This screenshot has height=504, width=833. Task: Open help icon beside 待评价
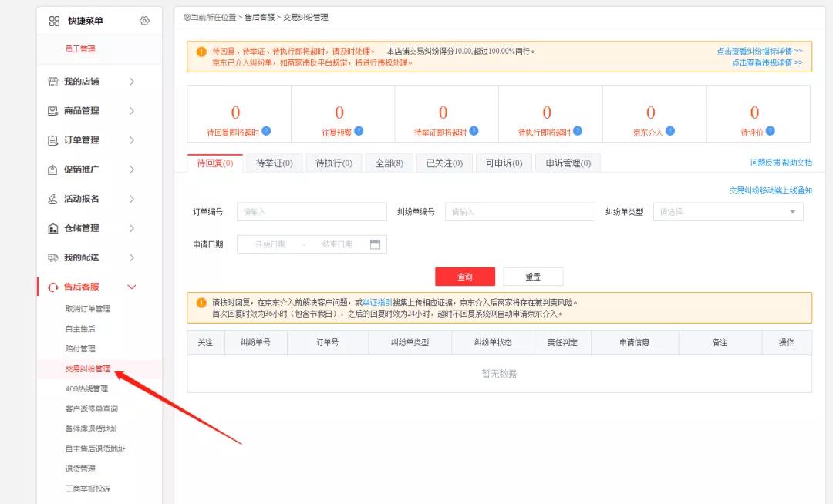coord(770,130)
